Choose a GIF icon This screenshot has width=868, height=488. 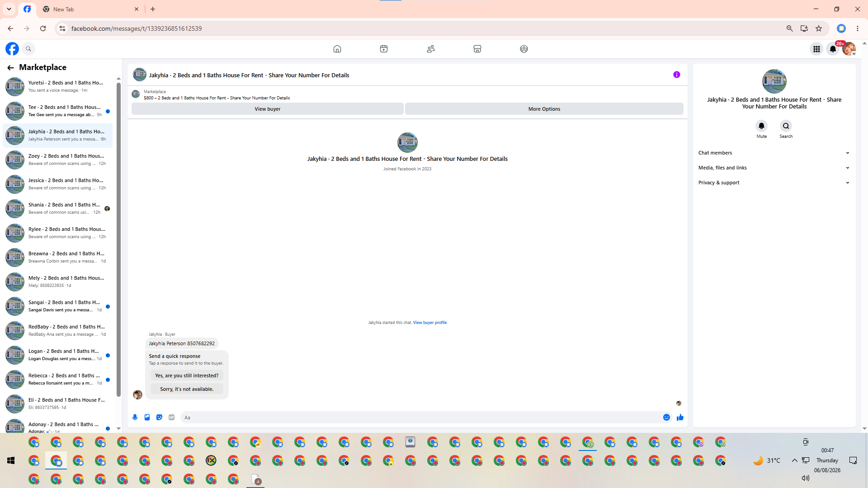click(x=171, y=418)
